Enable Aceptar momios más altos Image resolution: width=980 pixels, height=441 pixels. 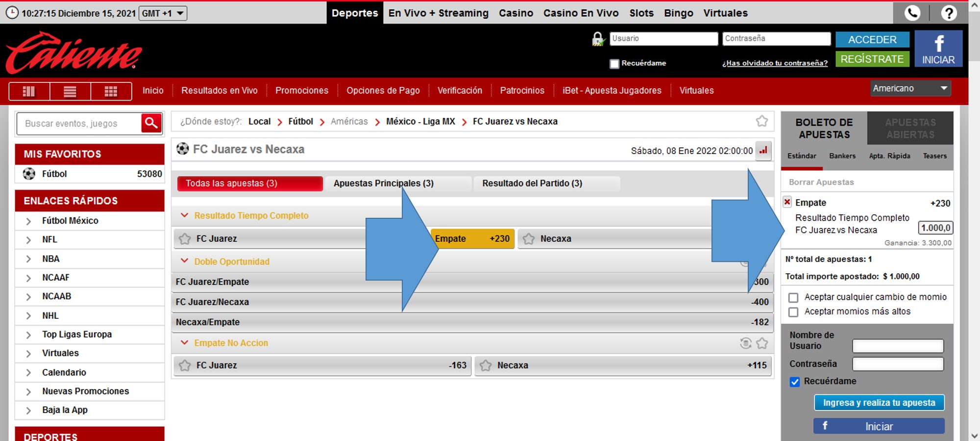point(793,312)
